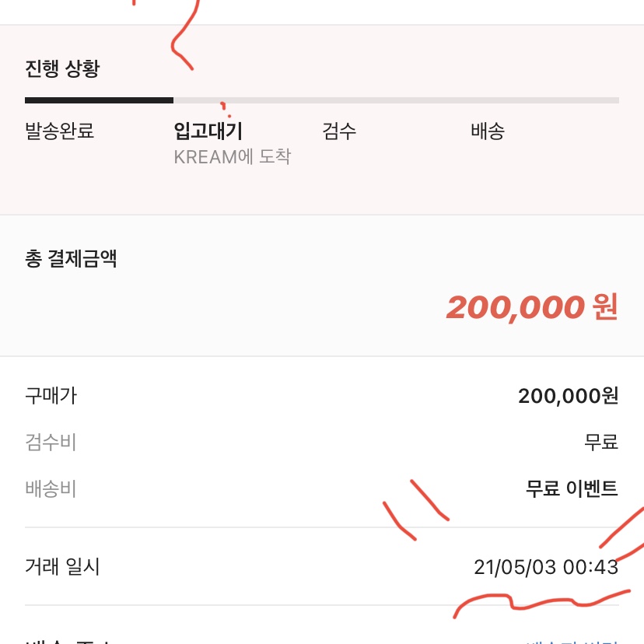The image size is (644, 644).
Task: Tap the 거래 일시 label
Action: click(62, 566)
